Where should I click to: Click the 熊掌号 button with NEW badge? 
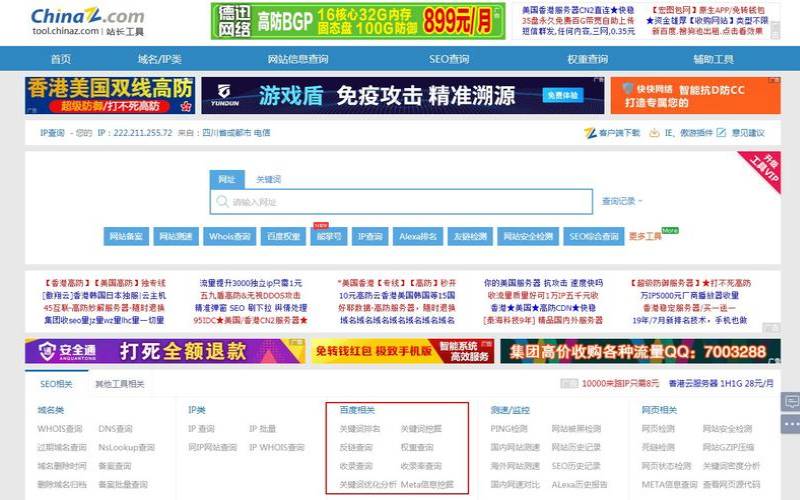[x=329, y=236]
